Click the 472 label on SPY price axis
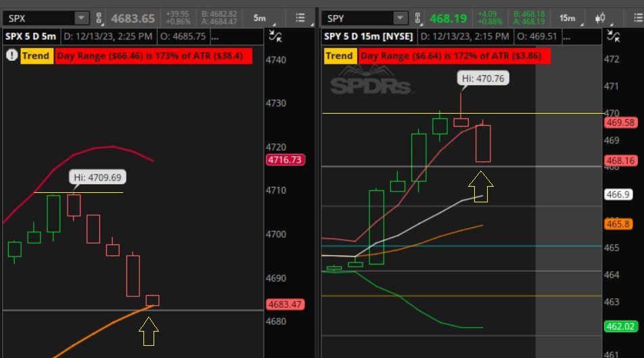644x358 pixels. click(x=612, y=59)
